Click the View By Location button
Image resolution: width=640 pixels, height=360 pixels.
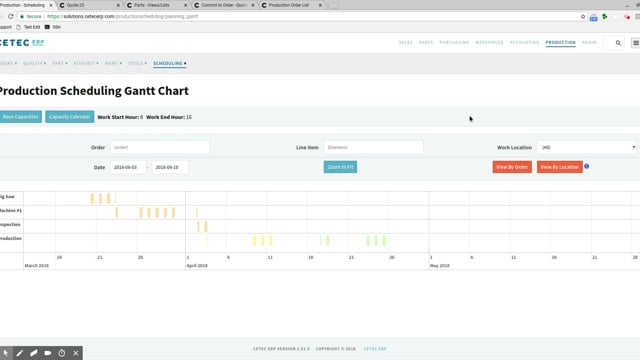tap(560, 167)
